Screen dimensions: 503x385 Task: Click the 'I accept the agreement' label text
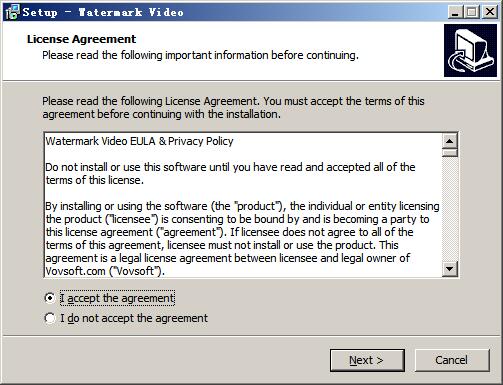tap(117, 298)
